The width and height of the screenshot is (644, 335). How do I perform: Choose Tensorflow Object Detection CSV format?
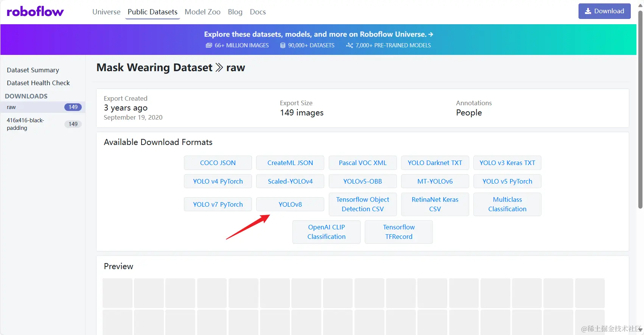[x=363, y=204]
